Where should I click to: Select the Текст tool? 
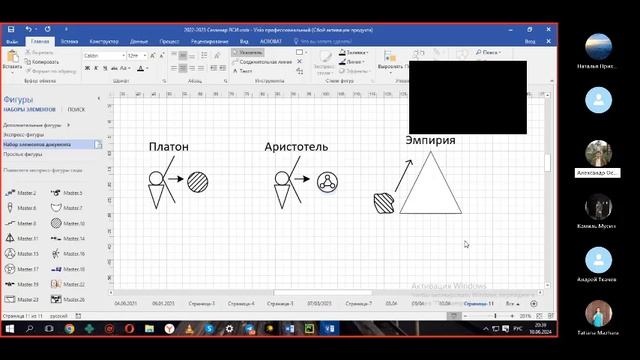(x=242, y=71)
